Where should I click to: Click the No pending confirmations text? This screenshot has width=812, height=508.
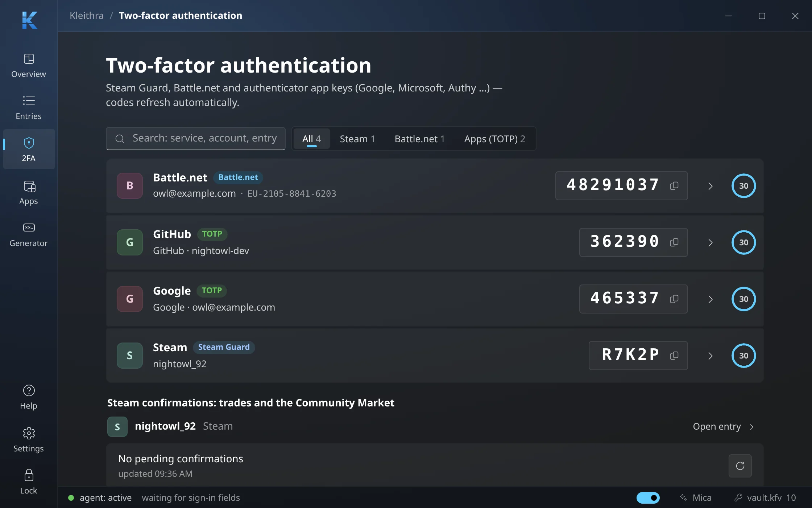(181, 459)
